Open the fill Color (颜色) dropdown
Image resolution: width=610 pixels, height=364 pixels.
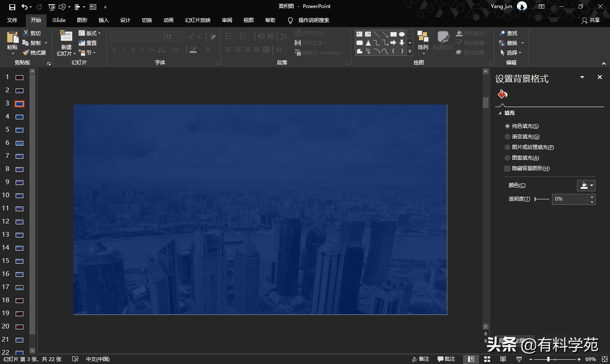pos(586,185)
